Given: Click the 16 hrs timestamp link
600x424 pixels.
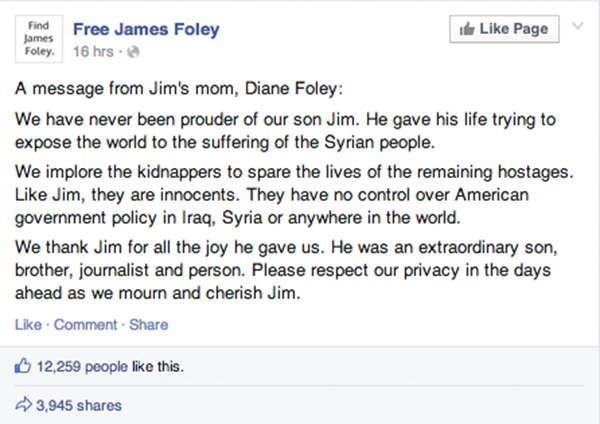Looking at the screenshot, I should coord(93,52).
